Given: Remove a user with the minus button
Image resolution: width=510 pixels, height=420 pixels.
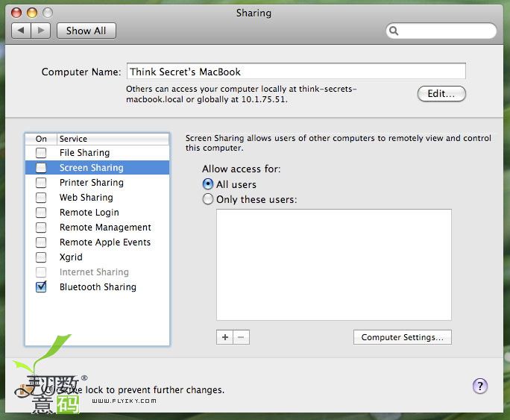Looking at the screenshot, I should coord(241,337).
